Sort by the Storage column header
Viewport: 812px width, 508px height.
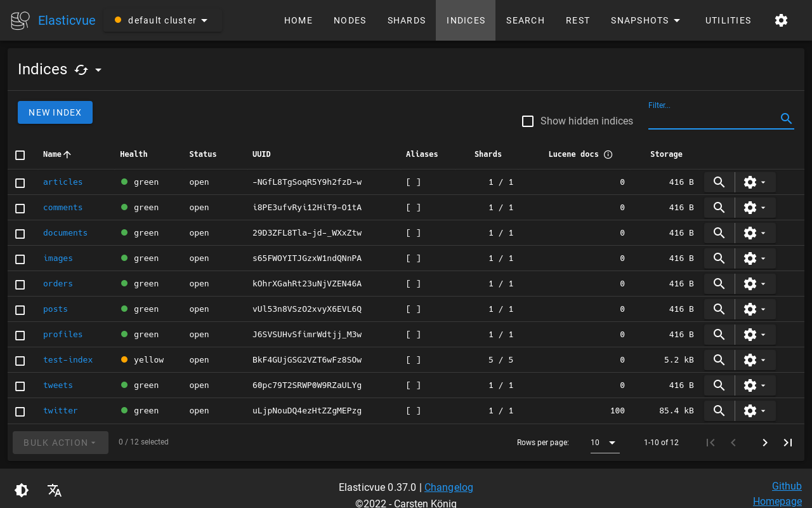tap(666, 154)
